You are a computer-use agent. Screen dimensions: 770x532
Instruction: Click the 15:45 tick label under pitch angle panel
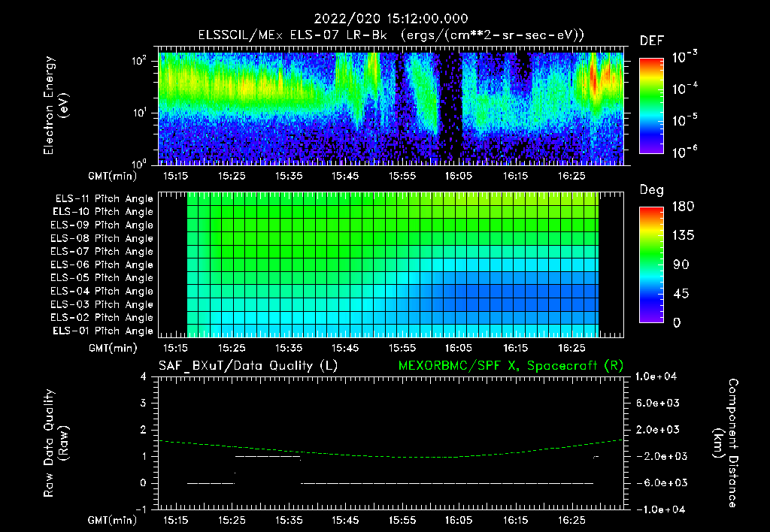point(344,348)
